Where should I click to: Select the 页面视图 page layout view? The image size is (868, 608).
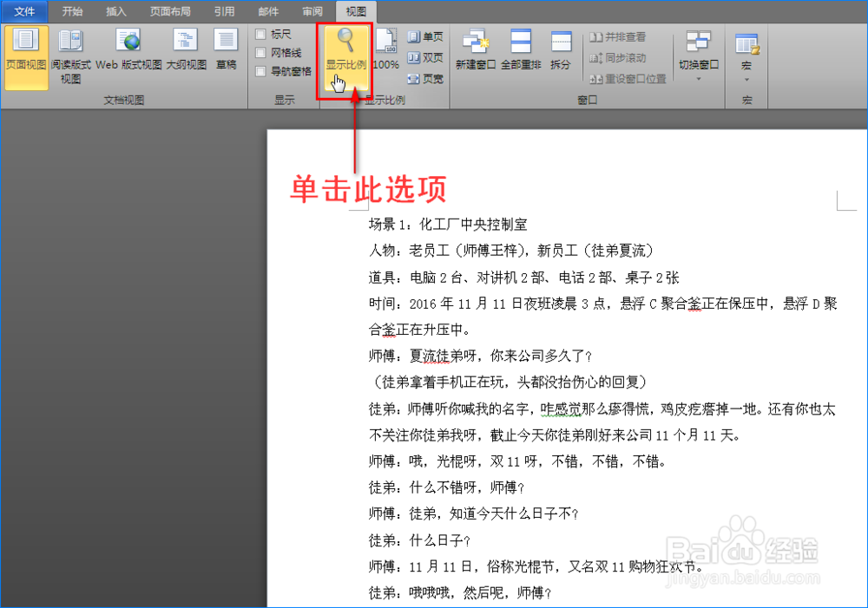click(26, 57)
